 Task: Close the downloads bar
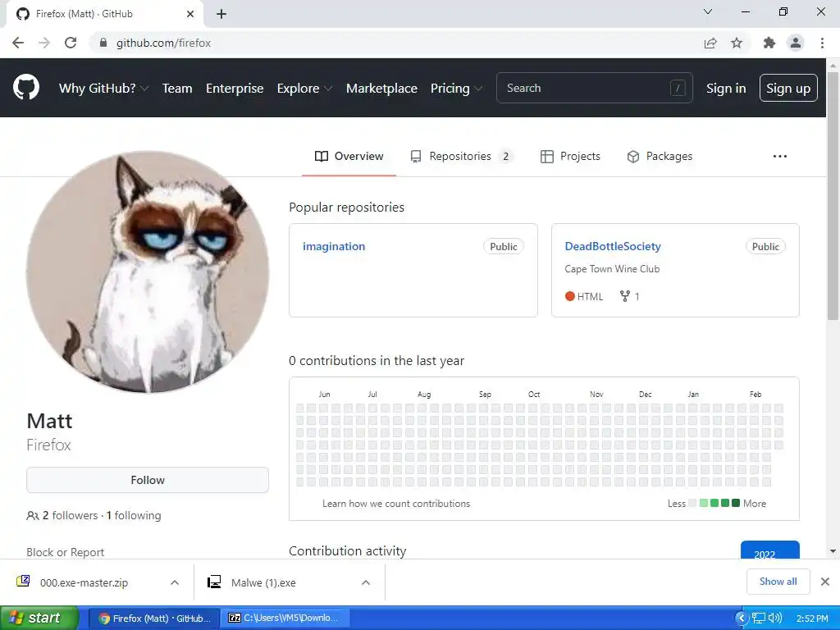pos(825,582)
